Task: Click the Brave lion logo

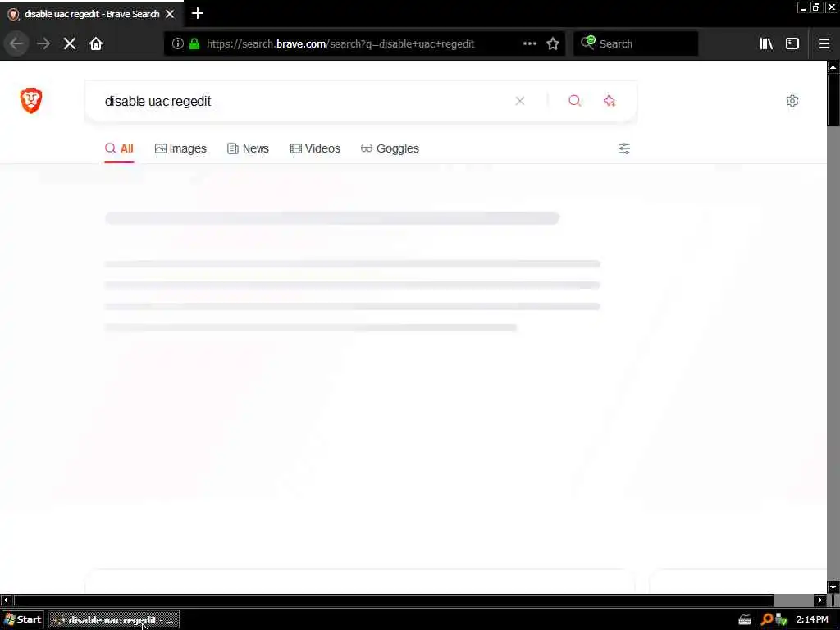Action: click(31, 101)
